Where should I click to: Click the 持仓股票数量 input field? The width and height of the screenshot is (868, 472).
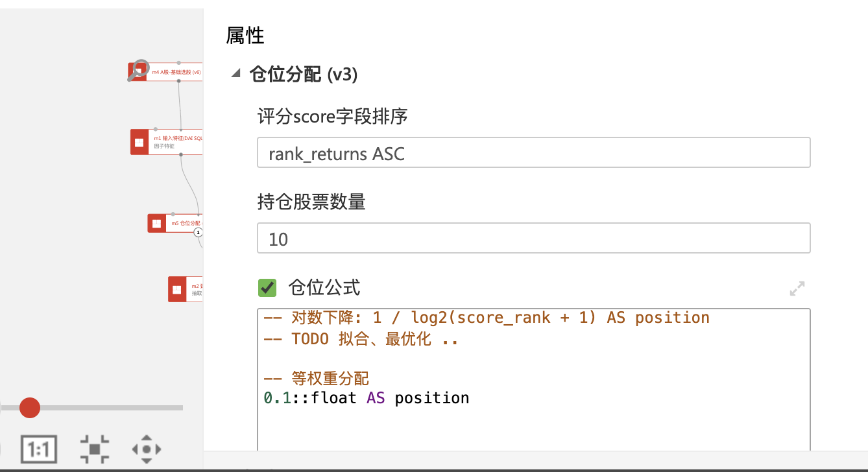[533, 239]
